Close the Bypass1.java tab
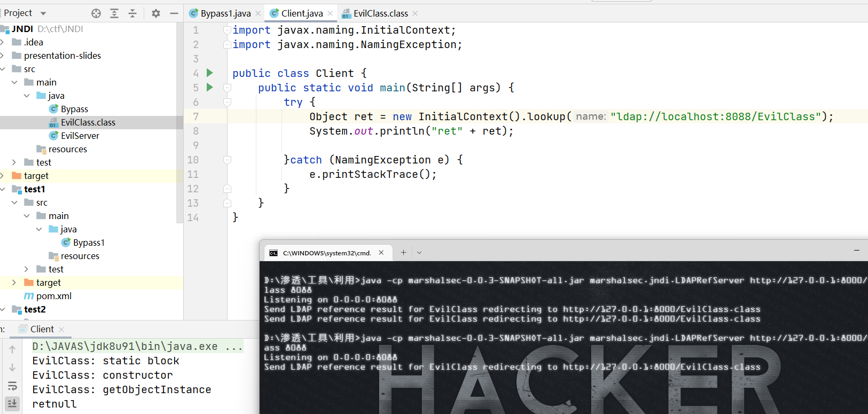Image resolution: width=868 pixels, height=414 pixels. [x=258, y=13]
